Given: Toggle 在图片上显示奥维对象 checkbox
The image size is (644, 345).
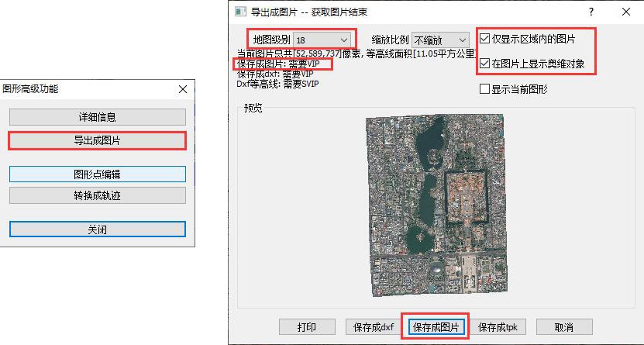Looking at the screenshot, I should (485, 64).
